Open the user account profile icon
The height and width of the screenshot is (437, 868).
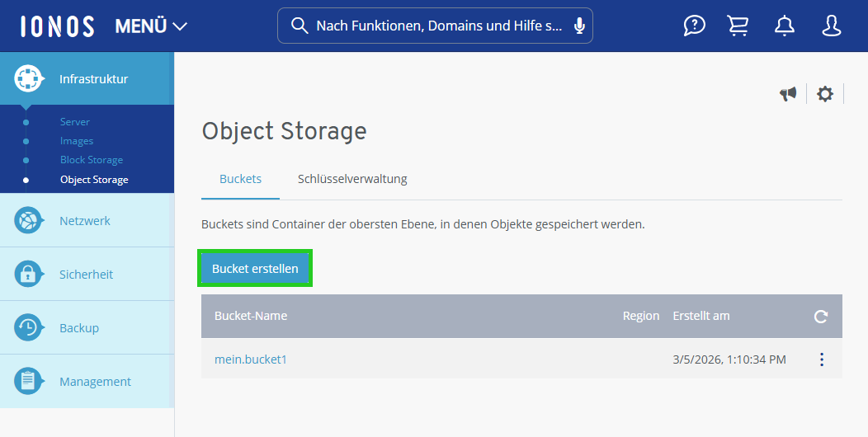pyautogui.click(x=832, y=26)
